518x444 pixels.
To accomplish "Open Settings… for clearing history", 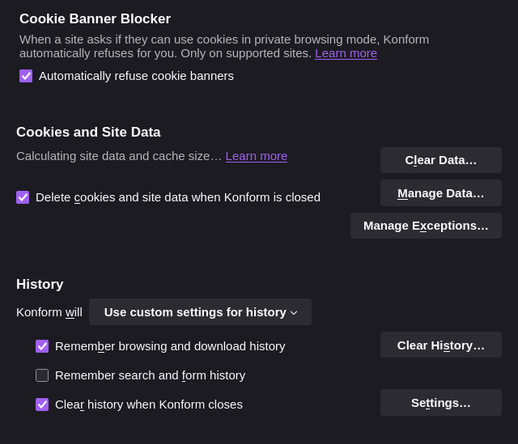I will pos(441,403).
